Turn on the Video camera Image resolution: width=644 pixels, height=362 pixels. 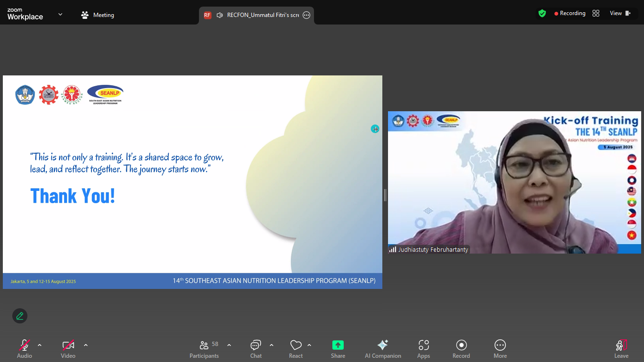point(68,345)
